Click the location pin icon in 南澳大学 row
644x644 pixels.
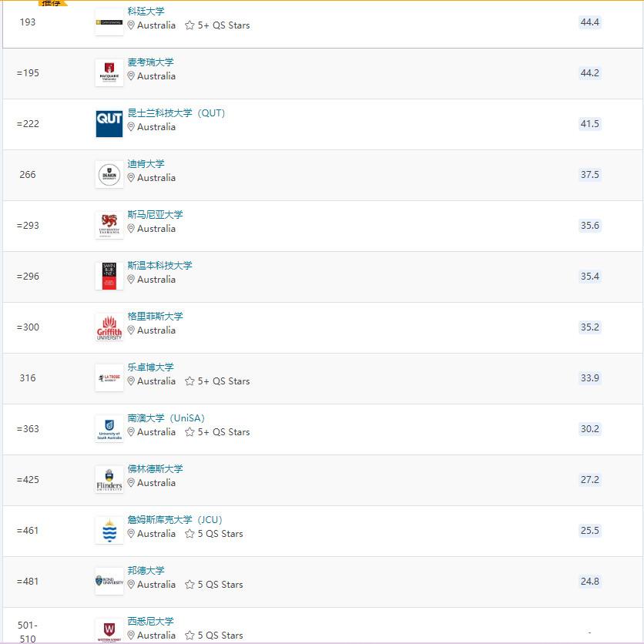click(131, 432)
